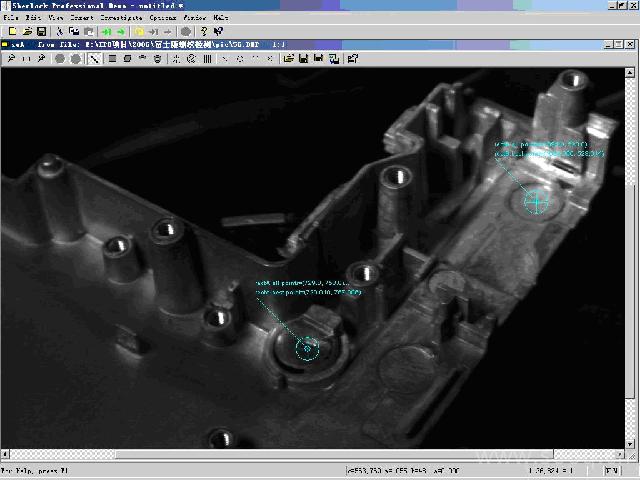Click the first green run arrow icon
This screenshot has width=640, height=480.
pos(108,31)
